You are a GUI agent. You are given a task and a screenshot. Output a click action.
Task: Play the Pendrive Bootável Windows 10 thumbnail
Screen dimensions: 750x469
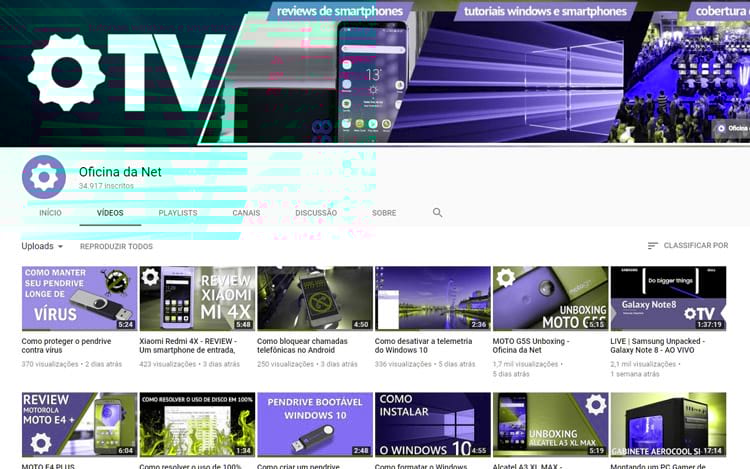click(x=315, y=425)
